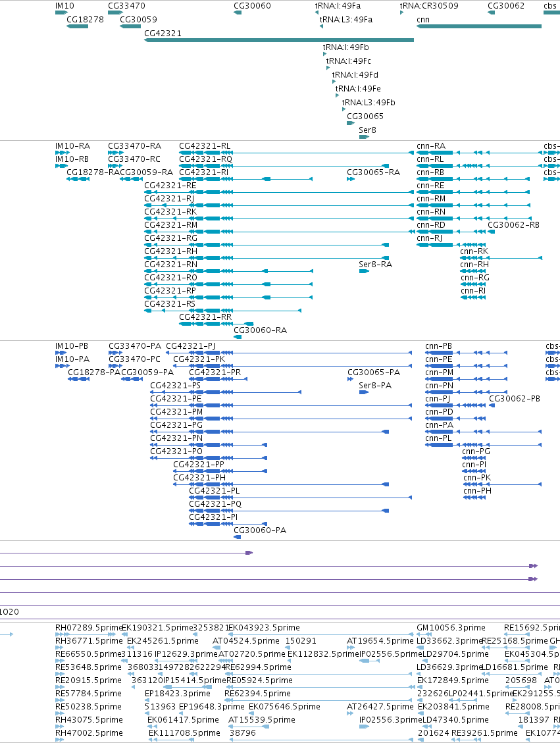Click protein CG42321-PR label
Image resolution: width=560 pixels, height=743 pixels.
(215, 372)
